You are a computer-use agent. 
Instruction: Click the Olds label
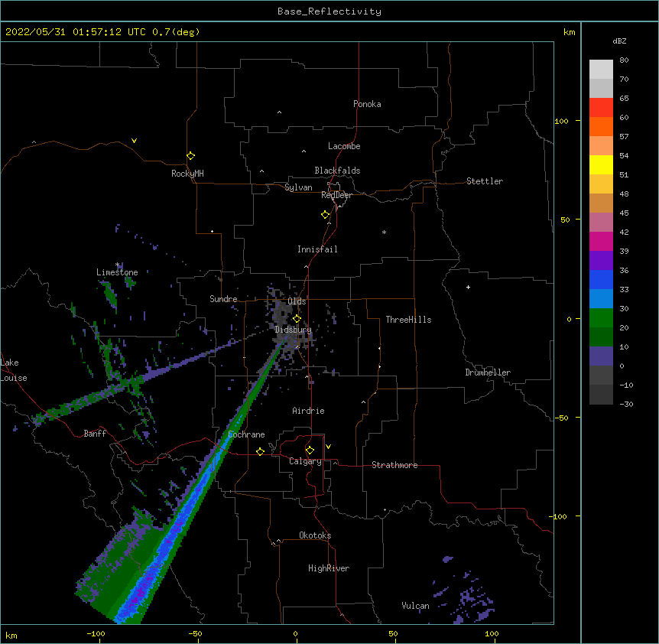pos(297,301)
